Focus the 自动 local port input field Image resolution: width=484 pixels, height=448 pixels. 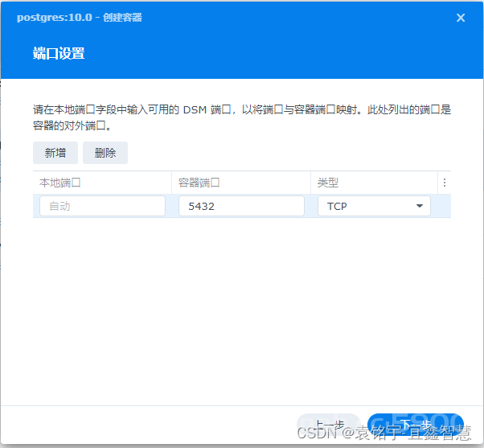tap(102, 206)
